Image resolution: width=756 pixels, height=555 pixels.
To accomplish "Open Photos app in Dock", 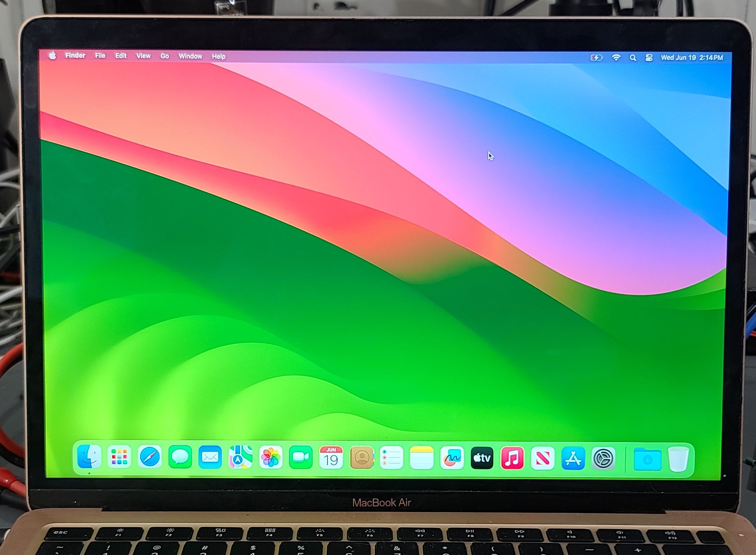I will coord(271,457).
